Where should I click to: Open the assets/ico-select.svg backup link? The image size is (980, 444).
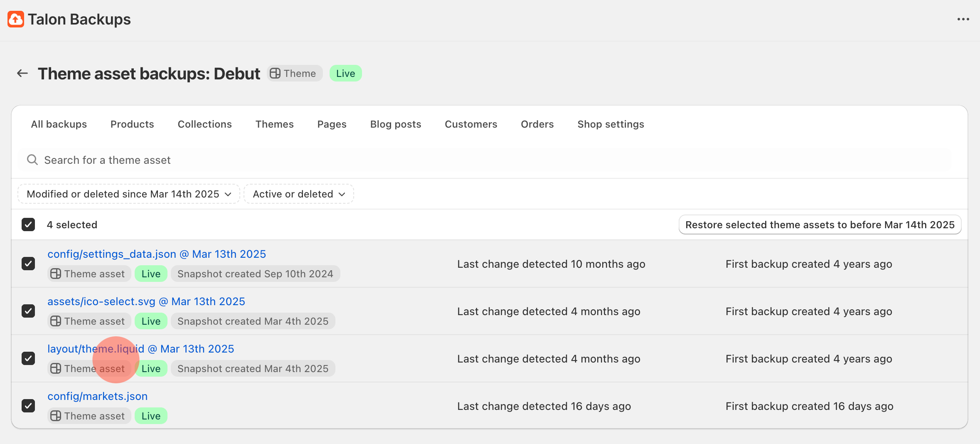[x=146, y=301]
